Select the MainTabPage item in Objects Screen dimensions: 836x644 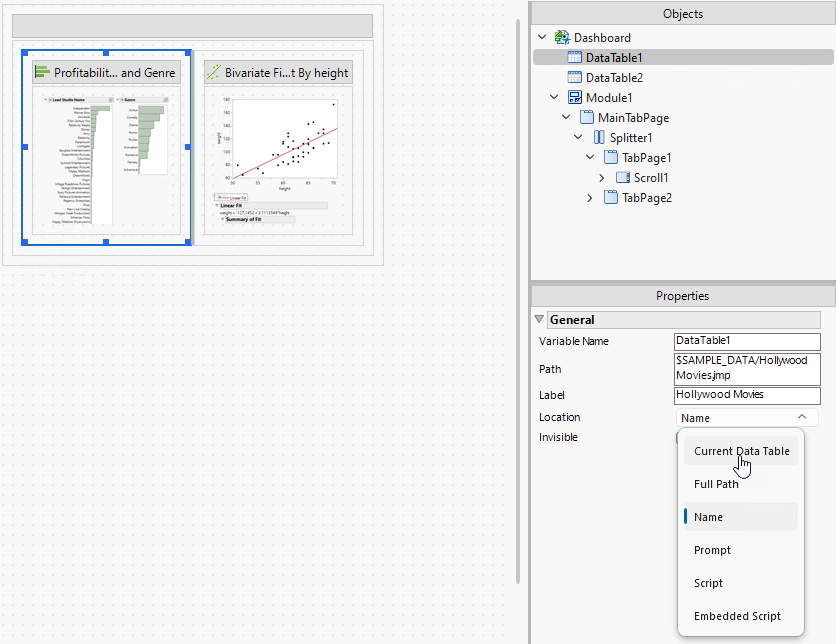pos(633,118)
